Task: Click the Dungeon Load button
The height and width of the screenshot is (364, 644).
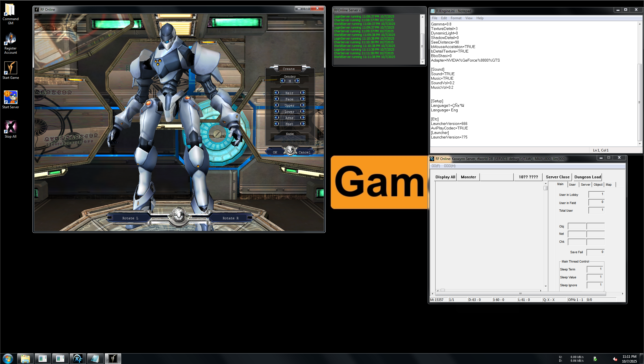Action: 588,177
